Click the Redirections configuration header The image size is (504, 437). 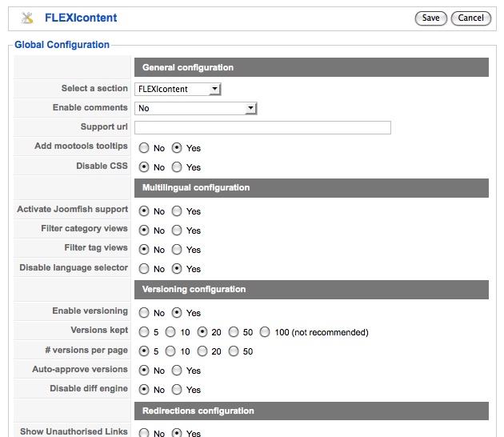click(x=311, y=411)
